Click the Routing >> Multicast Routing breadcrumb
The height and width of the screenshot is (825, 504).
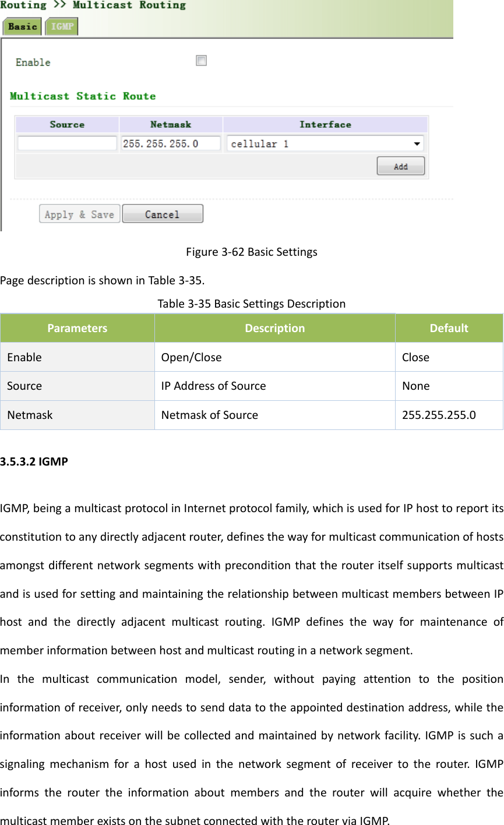click(x=93, y=5)
